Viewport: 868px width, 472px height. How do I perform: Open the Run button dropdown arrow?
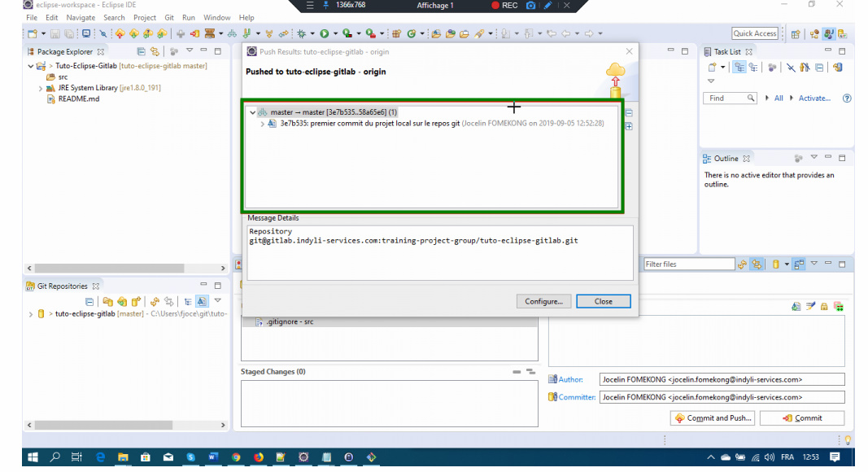tap(335, 34)
